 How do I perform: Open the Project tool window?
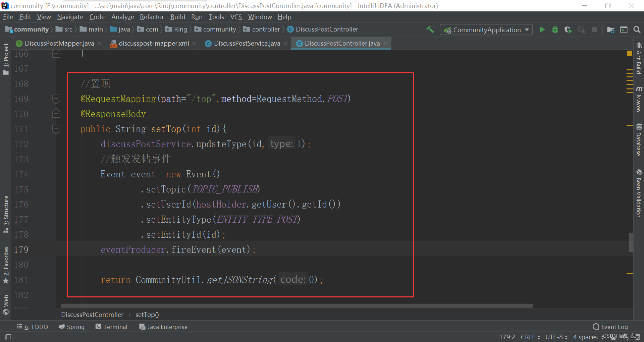click(6, 59)
